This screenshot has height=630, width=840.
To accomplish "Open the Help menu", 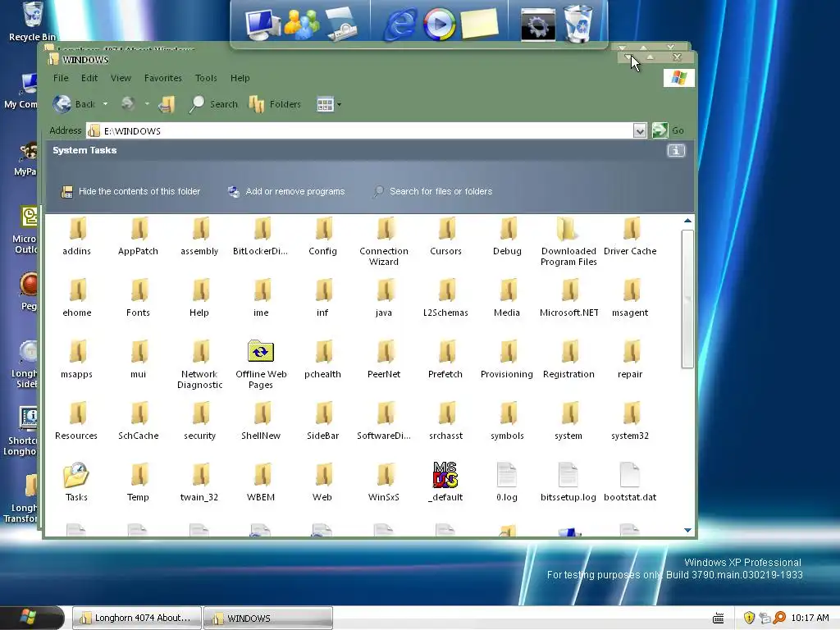I will click(240, 78).
